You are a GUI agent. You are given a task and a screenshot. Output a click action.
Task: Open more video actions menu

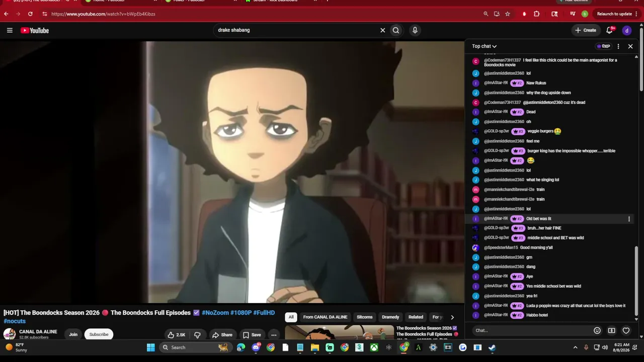274,335
